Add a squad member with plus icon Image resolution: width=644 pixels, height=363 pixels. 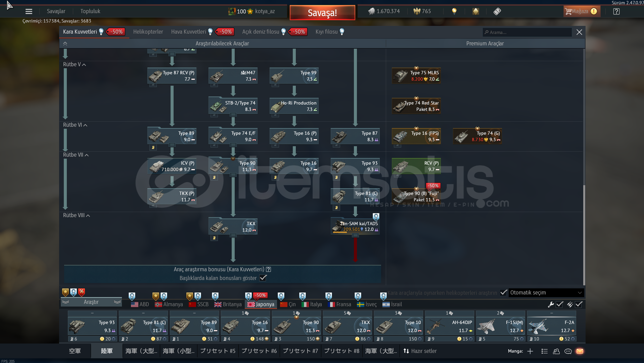530,351
